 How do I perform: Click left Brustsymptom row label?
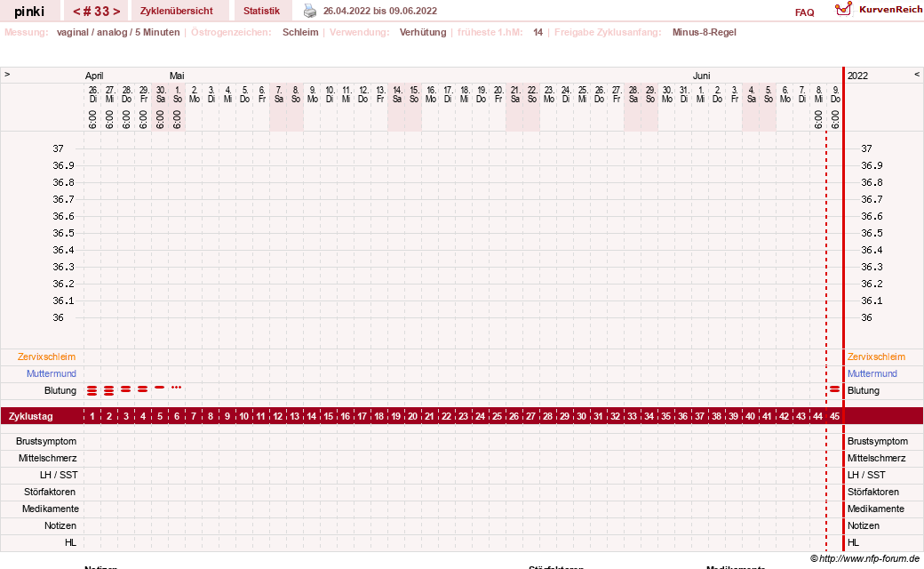[46, 441]
